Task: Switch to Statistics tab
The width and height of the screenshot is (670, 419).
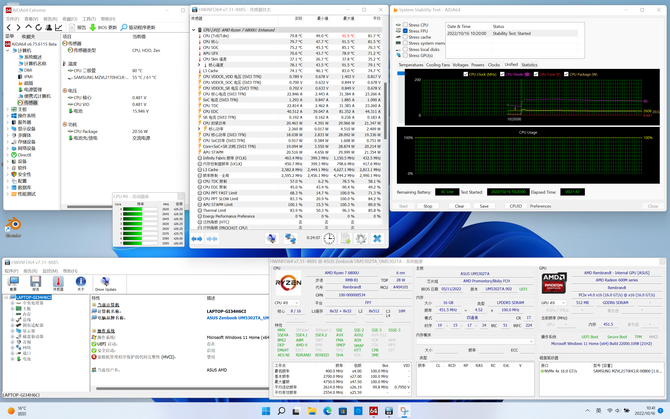Action: (529, 65)
